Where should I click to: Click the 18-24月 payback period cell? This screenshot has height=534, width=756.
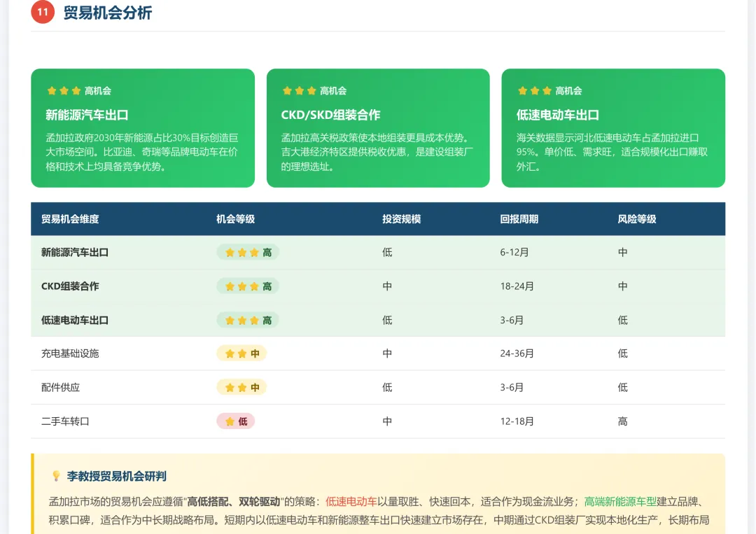(517, 286)
